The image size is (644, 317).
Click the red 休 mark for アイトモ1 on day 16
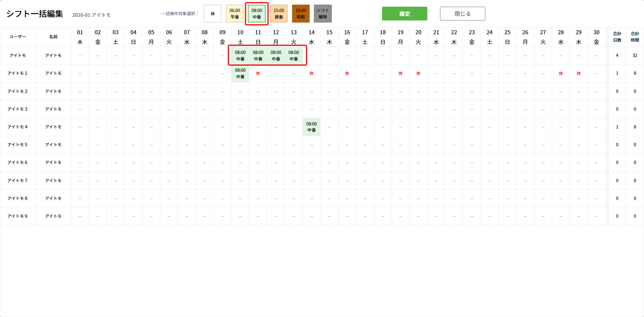click(347, 73)
